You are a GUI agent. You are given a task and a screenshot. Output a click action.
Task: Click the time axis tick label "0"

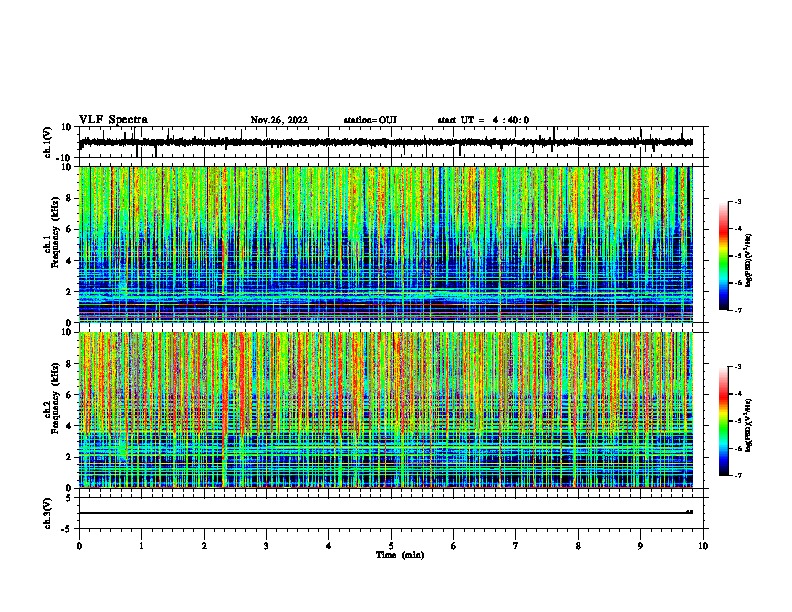pos(79,546)
